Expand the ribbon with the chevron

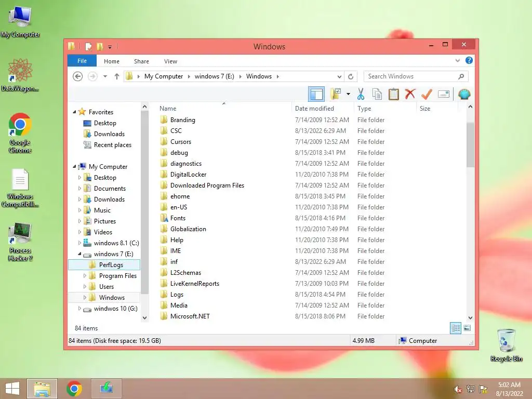457,60
